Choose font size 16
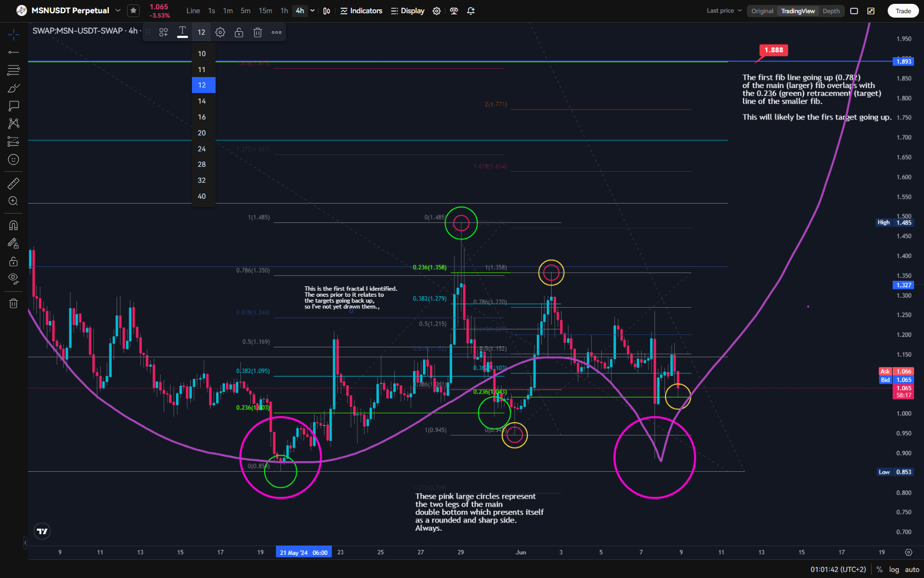The height and width of the screenshot is (578, 924). 203,117
